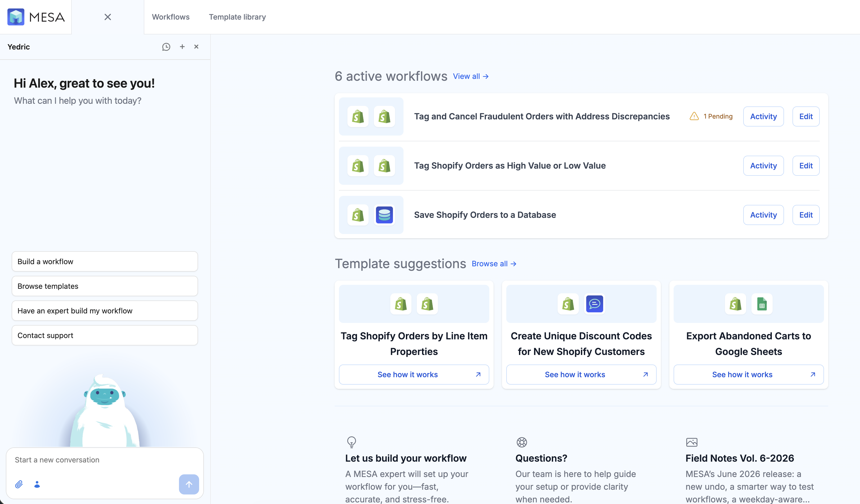The image size is (860, 504).
Task: Click the pending warning triangle icon
Action: [694, 116]
